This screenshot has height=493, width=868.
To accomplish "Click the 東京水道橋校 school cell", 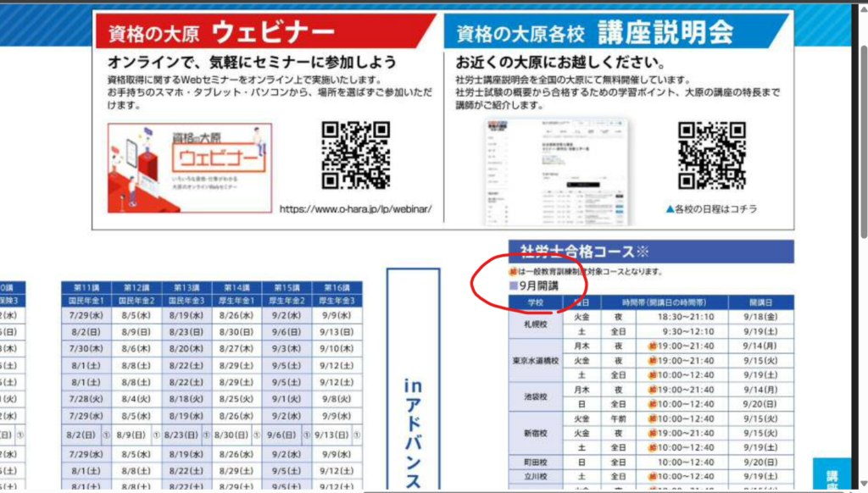I will [534, 360].
